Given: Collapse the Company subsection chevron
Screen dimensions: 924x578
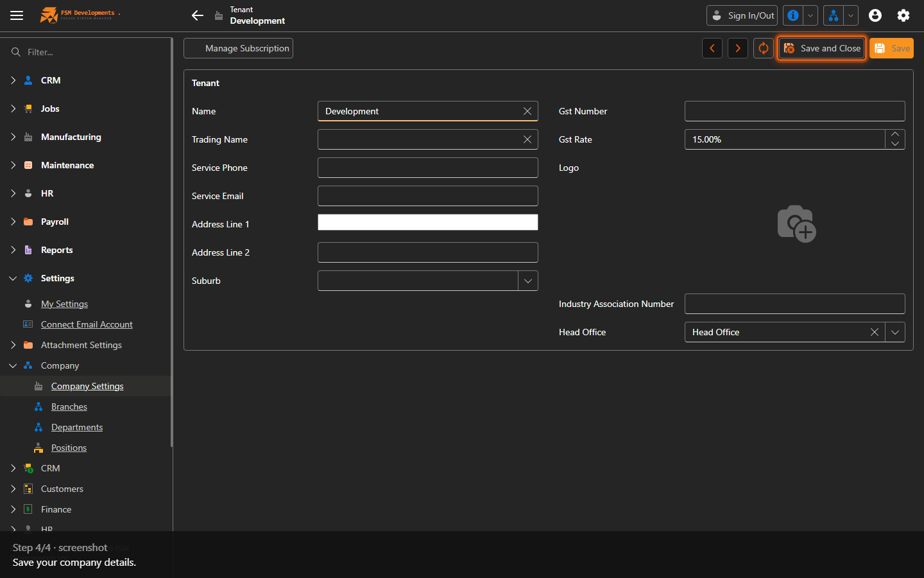Looking at the screenshot, I should [x=13, y=365].
